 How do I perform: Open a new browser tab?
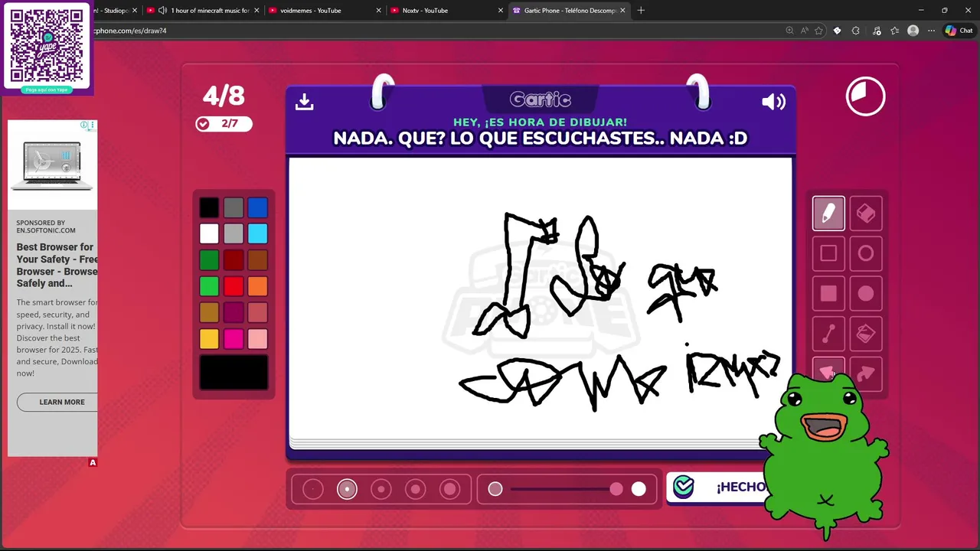tap(641, 11)
